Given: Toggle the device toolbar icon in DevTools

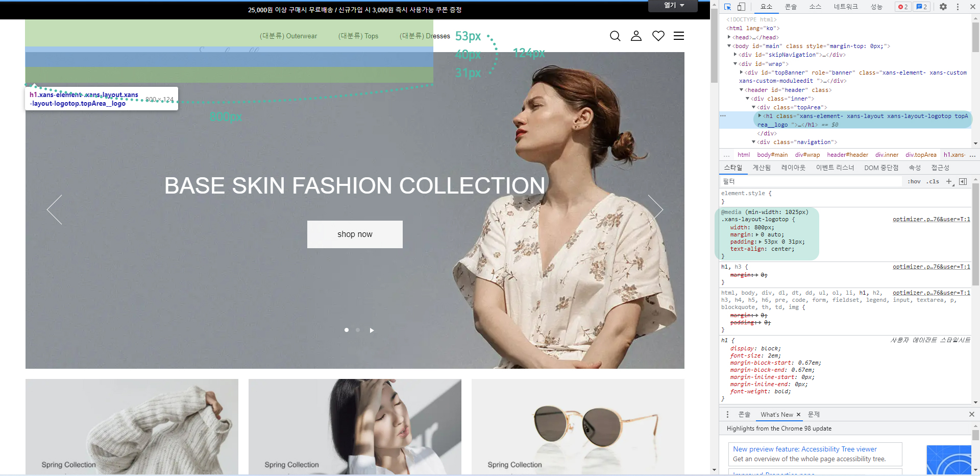Looking at the screenshot, I should (x=741, y=7).
